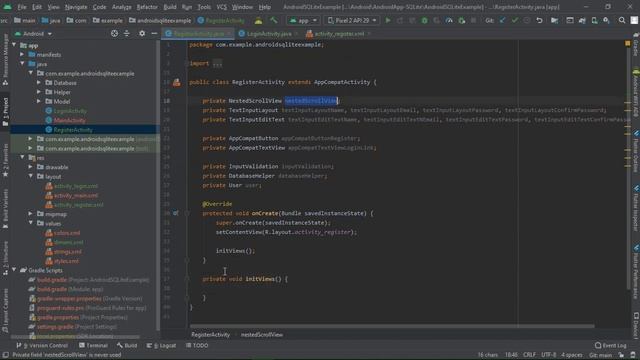Open the Pixel 2 API 29 device dropdown

click(352, 20)
